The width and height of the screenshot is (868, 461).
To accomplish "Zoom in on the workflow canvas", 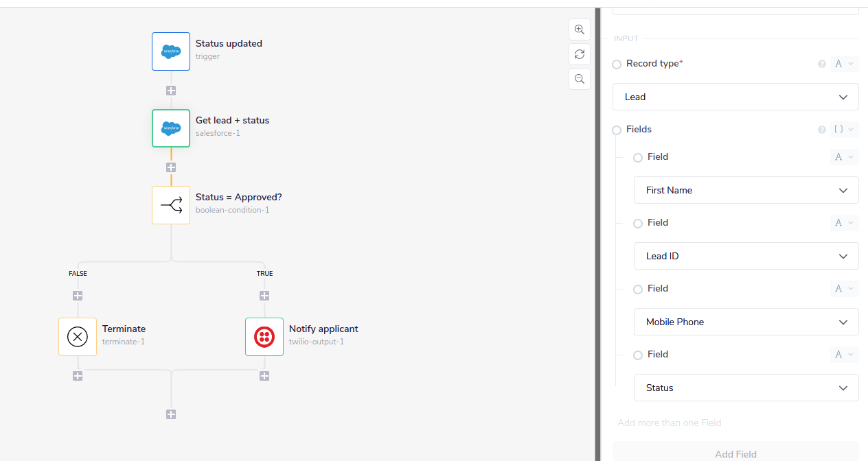I will click(579, 29).
